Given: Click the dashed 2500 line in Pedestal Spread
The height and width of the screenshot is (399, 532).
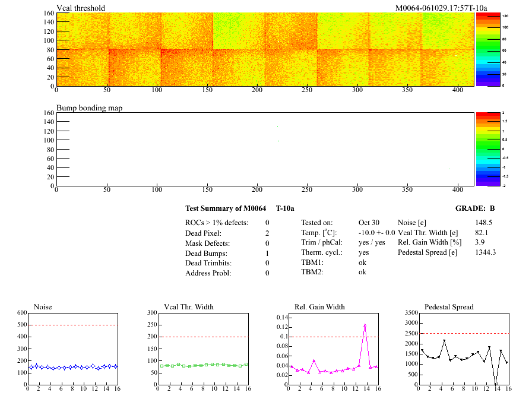Looking at the screenshot, I should pos(463,333).
